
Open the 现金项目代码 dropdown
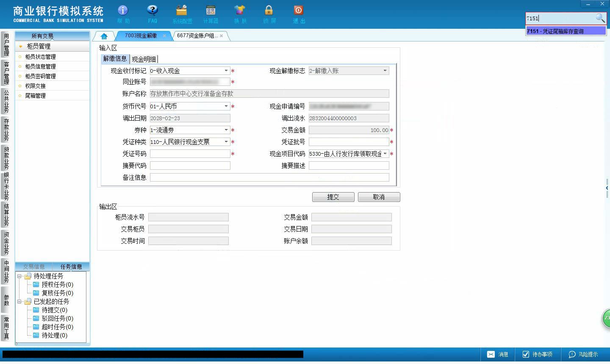click(385, 154)
